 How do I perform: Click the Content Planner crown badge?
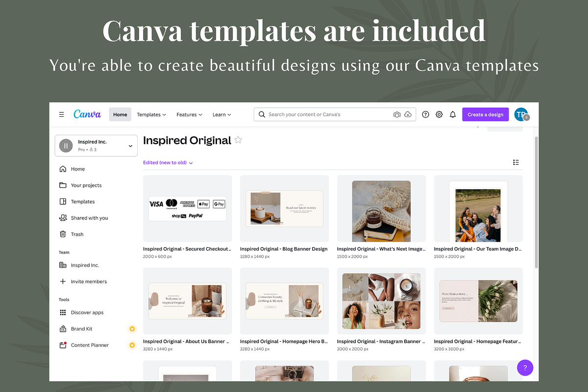click(132, 345)
